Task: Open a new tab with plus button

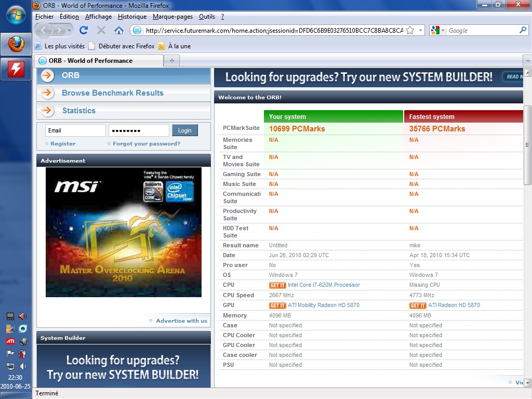Action: pos(171,61)
